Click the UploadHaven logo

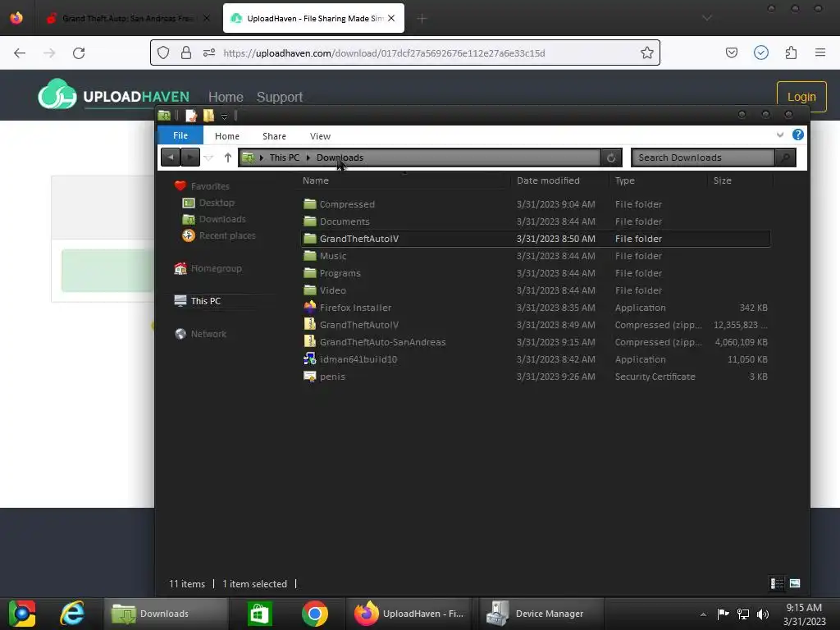pos(113,94)
